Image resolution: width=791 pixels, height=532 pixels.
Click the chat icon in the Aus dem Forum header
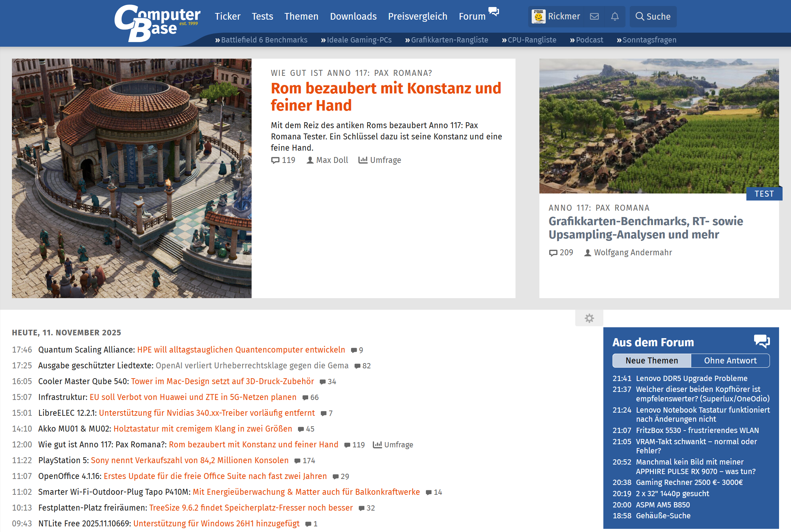click(x=761, y=341)
